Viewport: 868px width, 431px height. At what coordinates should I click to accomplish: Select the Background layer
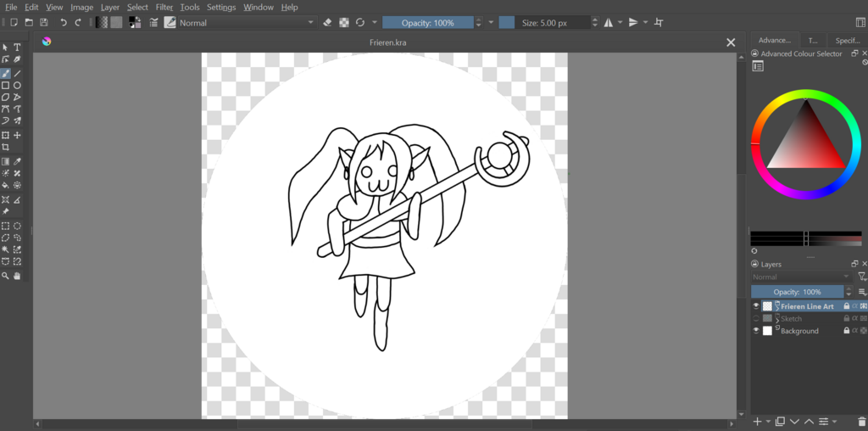pos(799,331)
